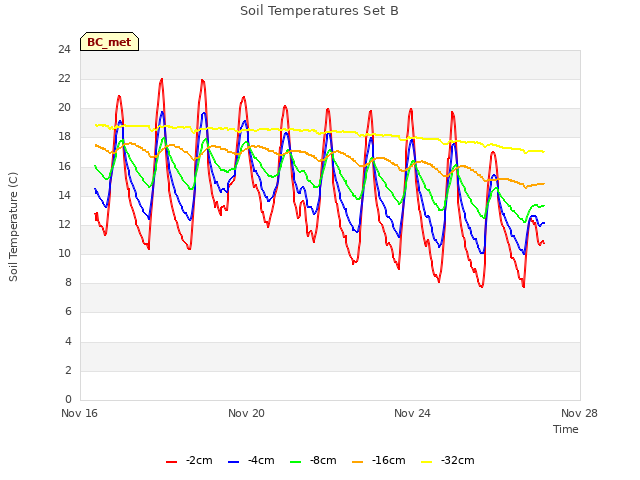Click the 8 y-axis tick label
This screenshot has width=640, height=480.
(68, 282)
